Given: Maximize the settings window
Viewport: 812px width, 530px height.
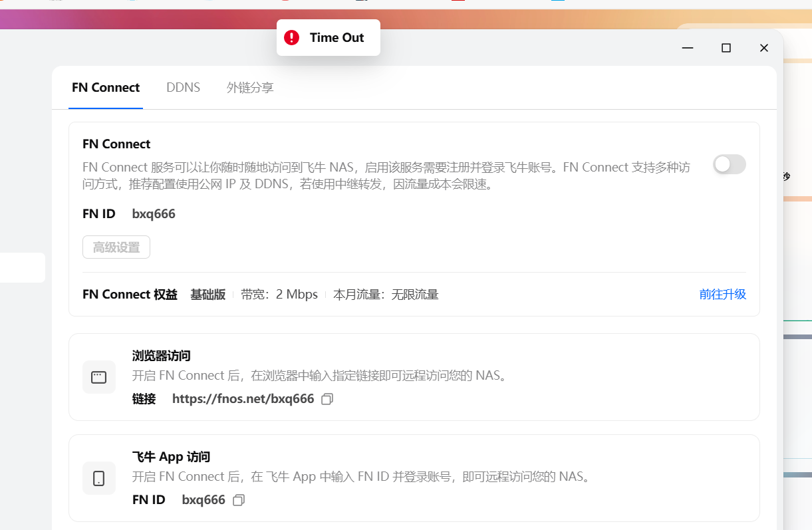Looking at the screenshot, I should 726,48.
